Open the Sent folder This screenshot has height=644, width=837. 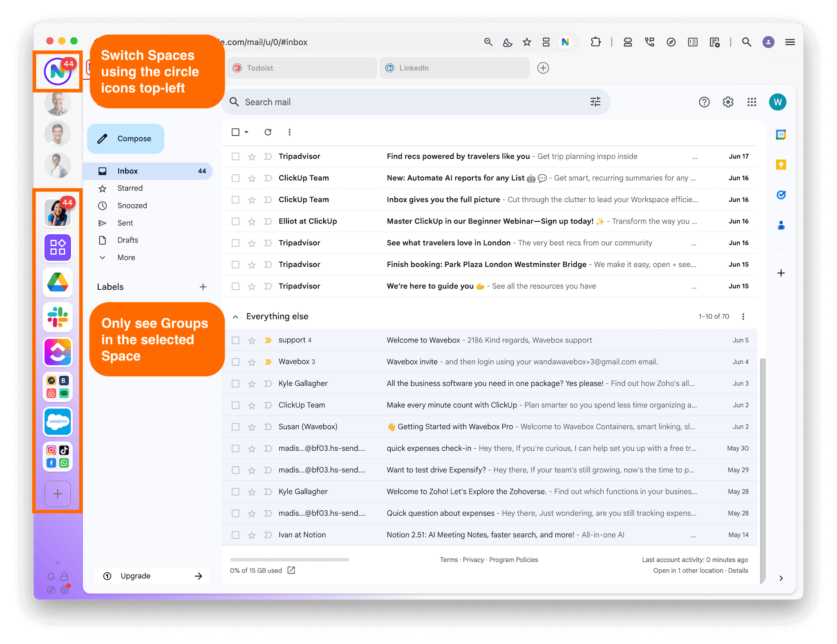coord(125,223)
